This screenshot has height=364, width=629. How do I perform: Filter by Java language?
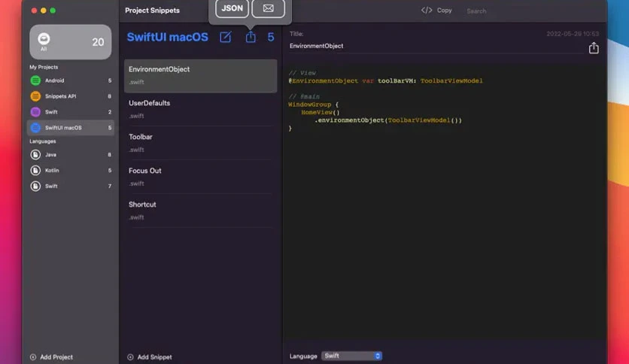click(71, 155)
